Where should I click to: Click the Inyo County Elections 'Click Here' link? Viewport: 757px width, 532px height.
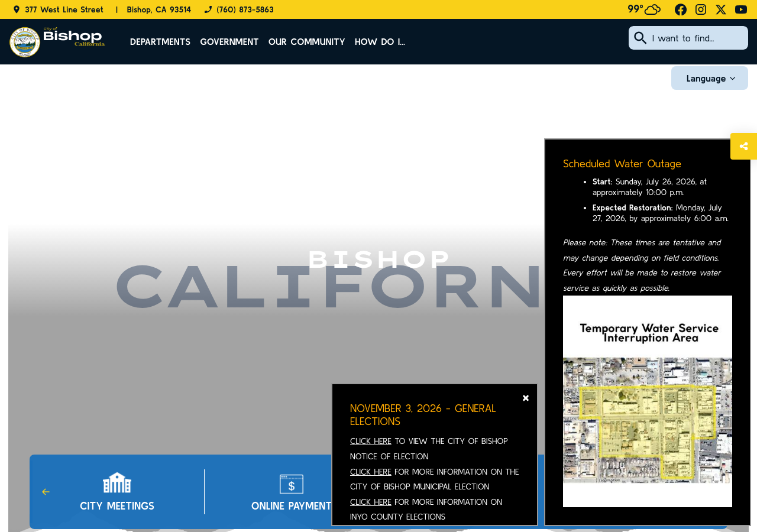pyautogui.click(x=371, y=502)
